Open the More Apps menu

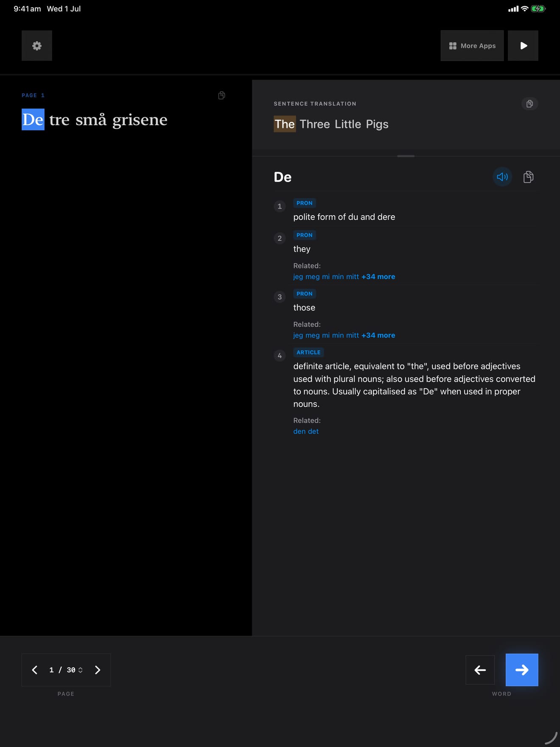tap(472, 45)
